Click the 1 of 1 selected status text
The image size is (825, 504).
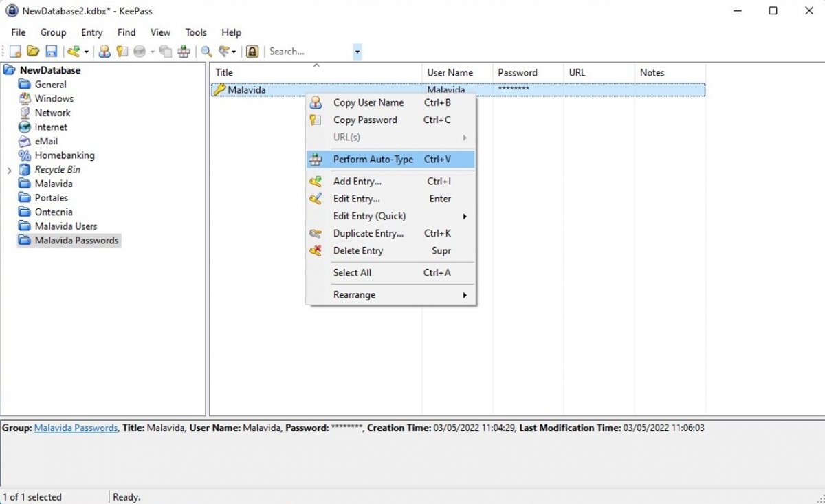click(32, 496)
